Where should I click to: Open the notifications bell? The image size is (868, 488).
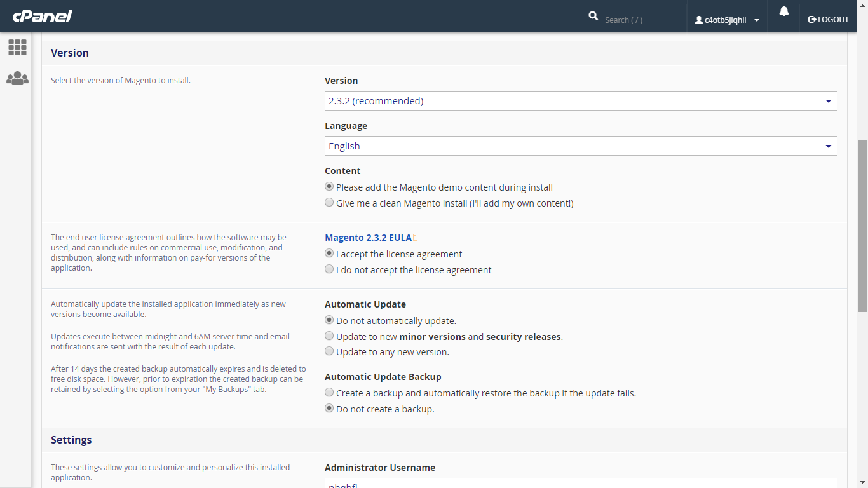[x=784, y=11]
